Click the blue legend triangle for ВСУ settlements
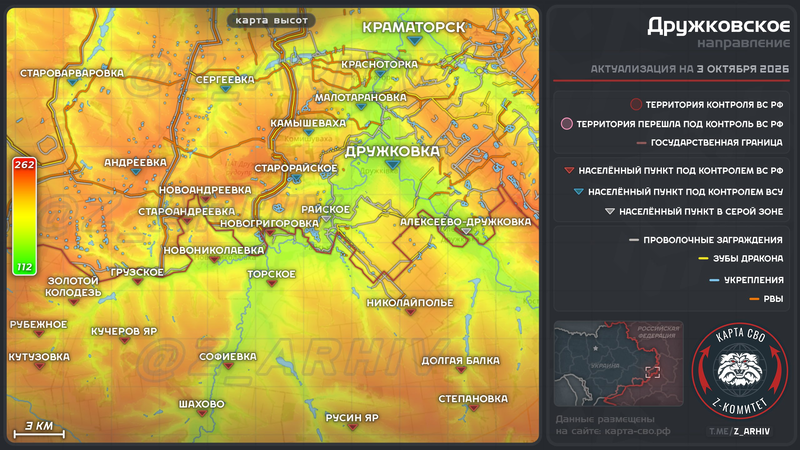 579,192
